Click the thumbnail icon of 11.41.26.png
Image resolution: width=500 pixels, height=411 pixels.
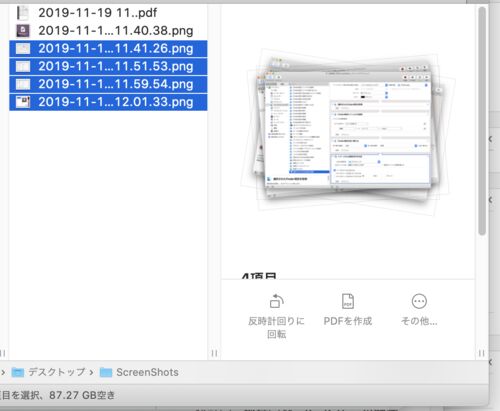23,49
